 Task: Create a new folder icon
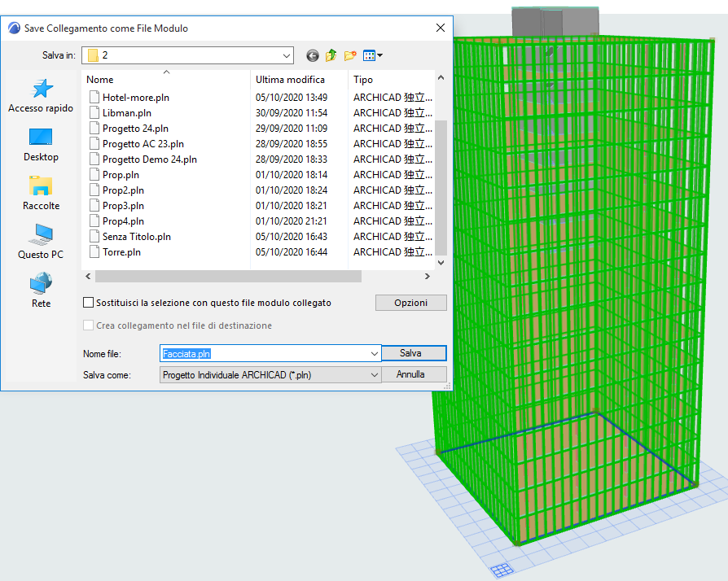(351, 55)
